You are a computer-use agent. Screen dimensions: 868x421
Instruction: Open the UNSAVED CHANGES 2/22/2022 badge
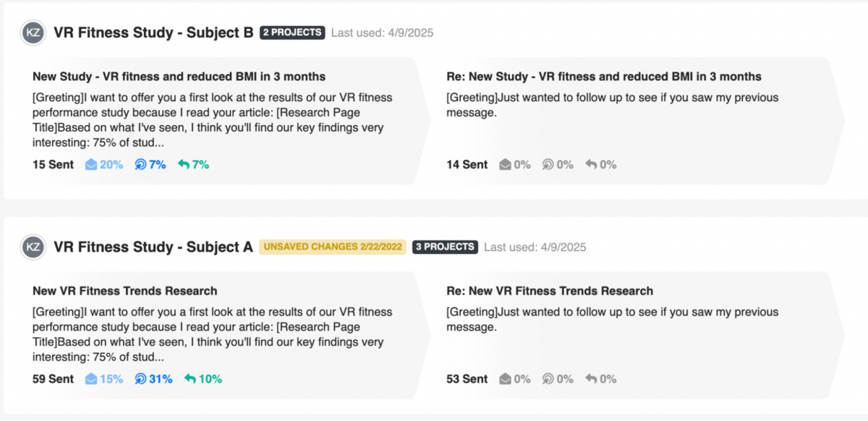pos(332,247)
